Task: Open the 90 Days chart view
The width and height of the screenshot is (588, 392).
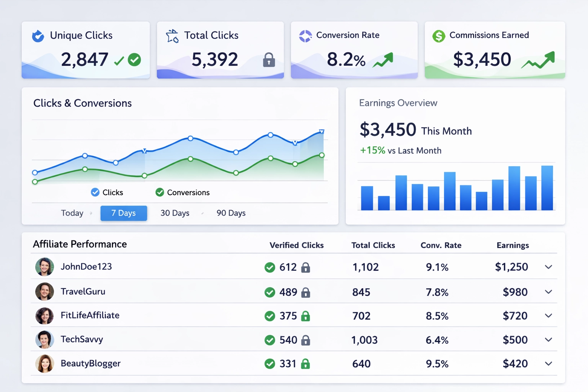Action: pyautogui.click(x=231, y=213)
